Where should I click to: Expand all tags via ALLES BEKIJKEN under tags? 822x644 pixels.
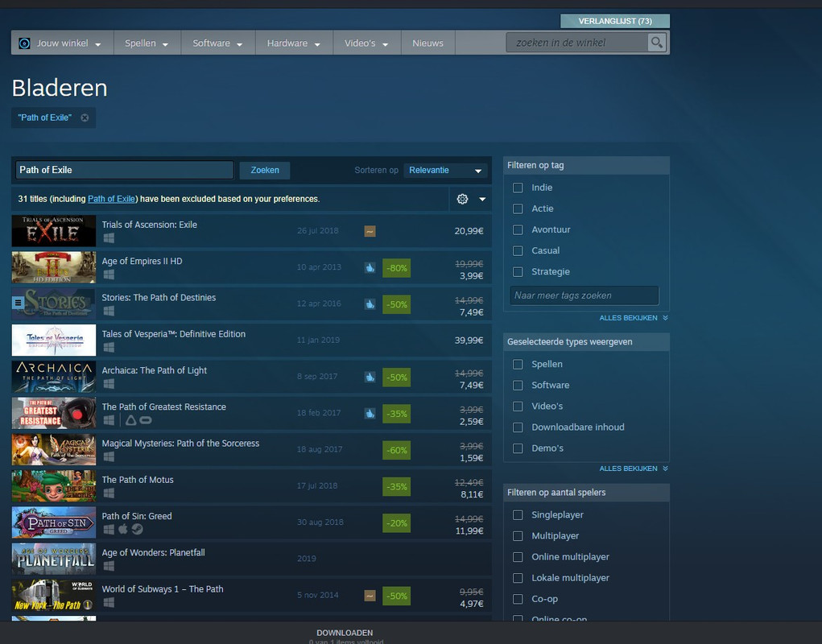(x=634, y=318)
